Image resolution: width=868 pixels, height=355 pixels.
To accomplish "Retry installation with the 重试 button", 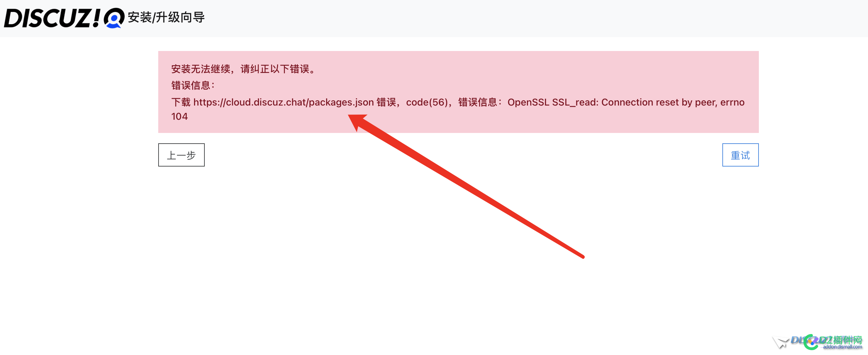I will (x=740, y=155).
